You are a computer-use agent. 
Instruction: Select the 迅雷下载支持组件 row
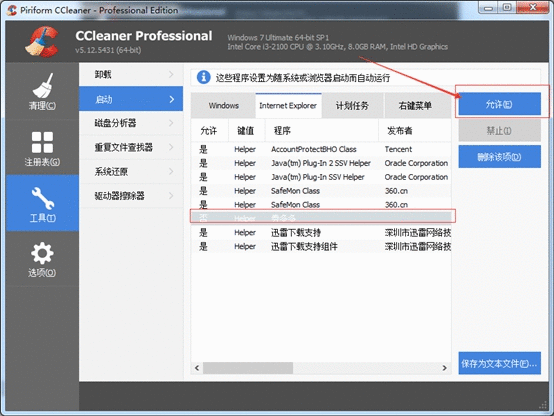point(321,246)
